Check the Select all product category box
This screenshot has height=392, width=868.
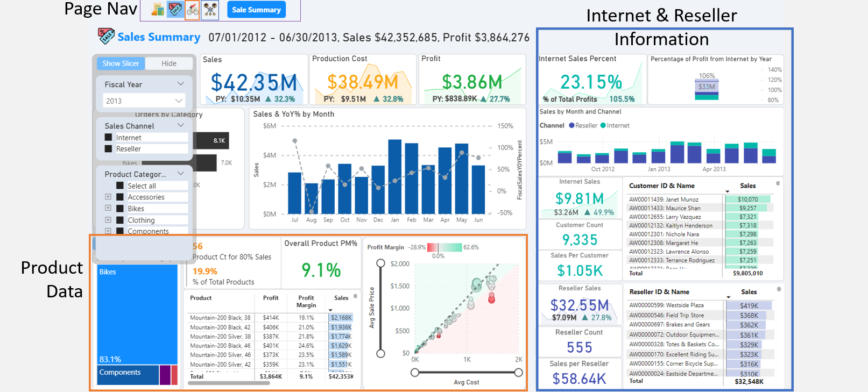(x=120, y=186)
